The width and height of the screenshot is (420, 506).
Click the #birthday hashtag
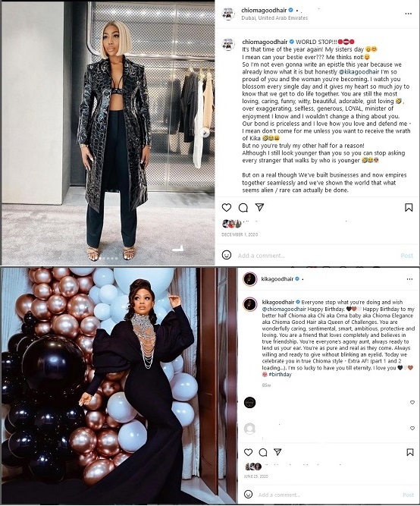coord(280,374)
